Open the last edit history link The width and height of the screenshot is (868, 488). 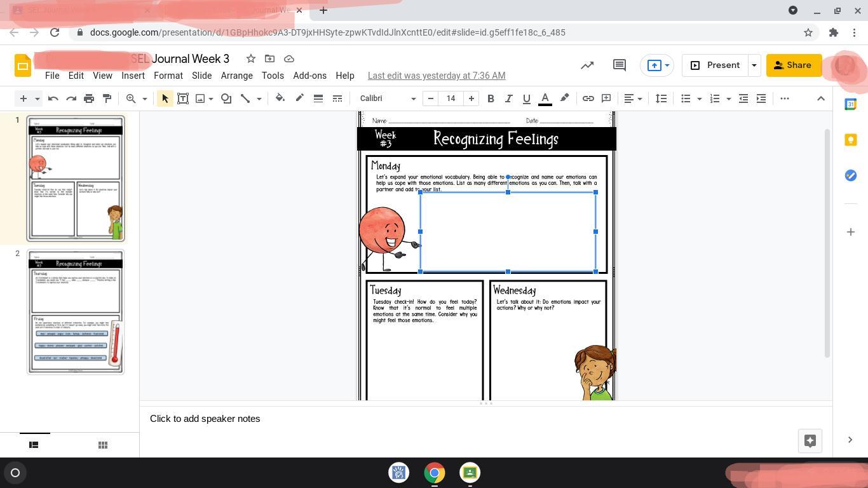tap(437, 76)
